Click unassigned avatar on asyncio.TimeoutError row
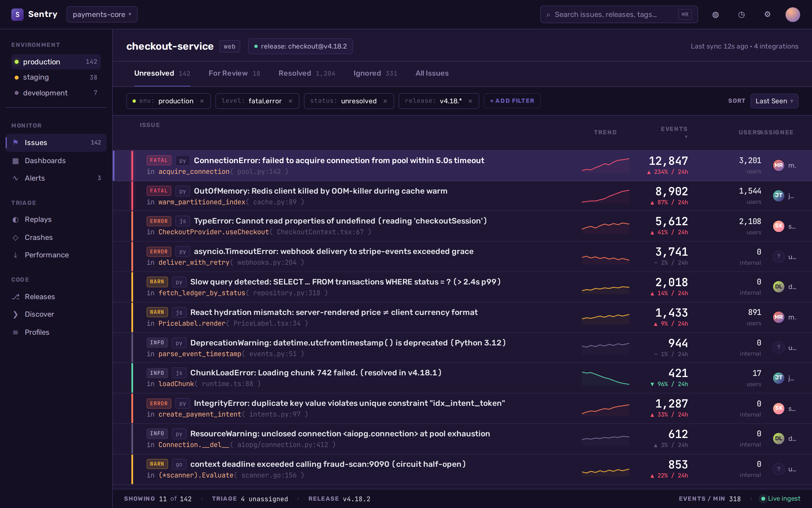Viewport: 812px width, 508px height. (778, 256)
